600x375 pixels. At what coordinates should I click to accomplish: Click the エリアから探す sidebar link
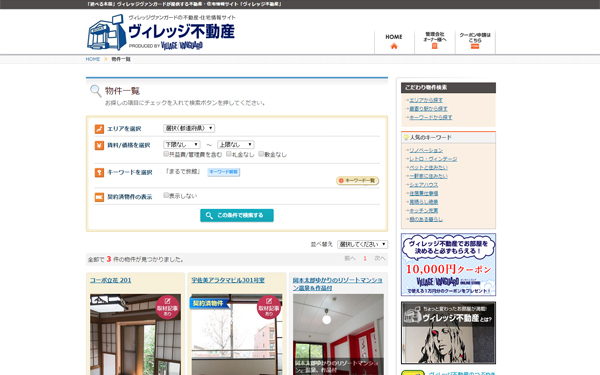426,100
